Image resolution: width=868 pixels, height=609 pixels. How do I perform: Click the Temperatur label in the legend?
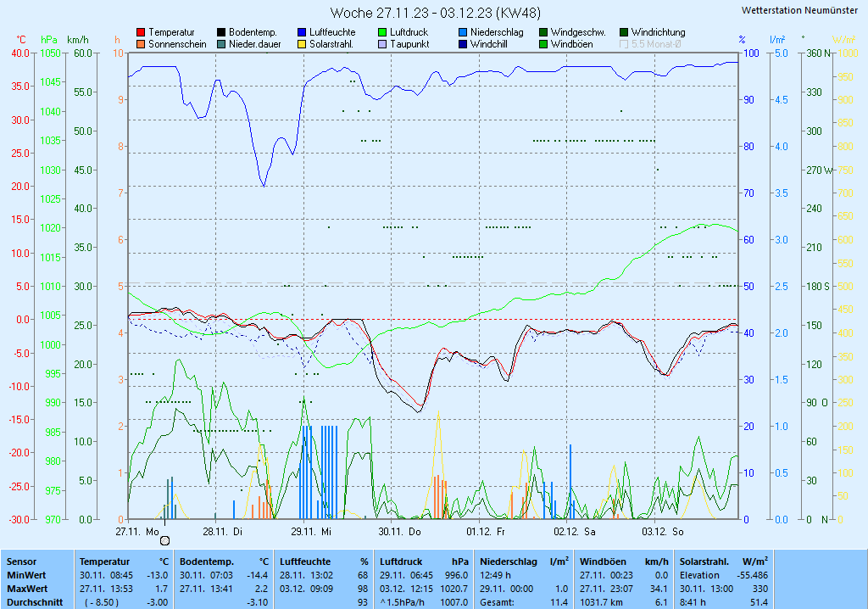coord(171,33)
